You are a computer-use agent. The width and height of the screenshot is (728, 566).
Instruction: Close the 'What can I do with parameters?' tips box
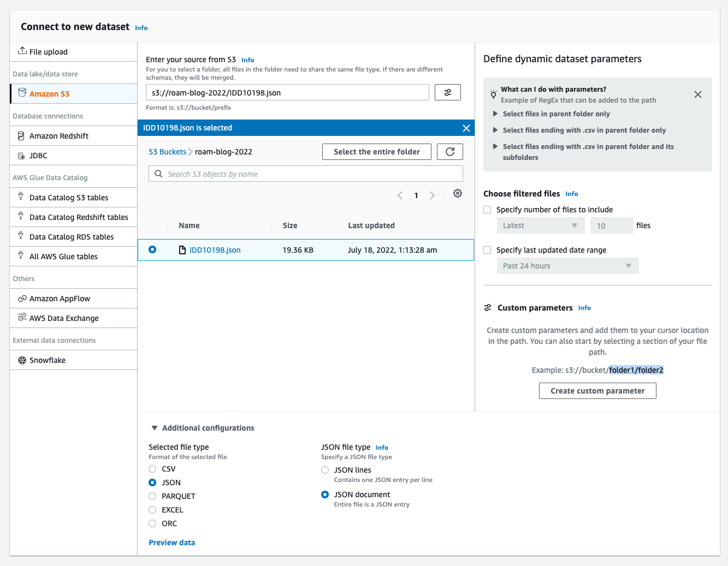pos(698,94)
